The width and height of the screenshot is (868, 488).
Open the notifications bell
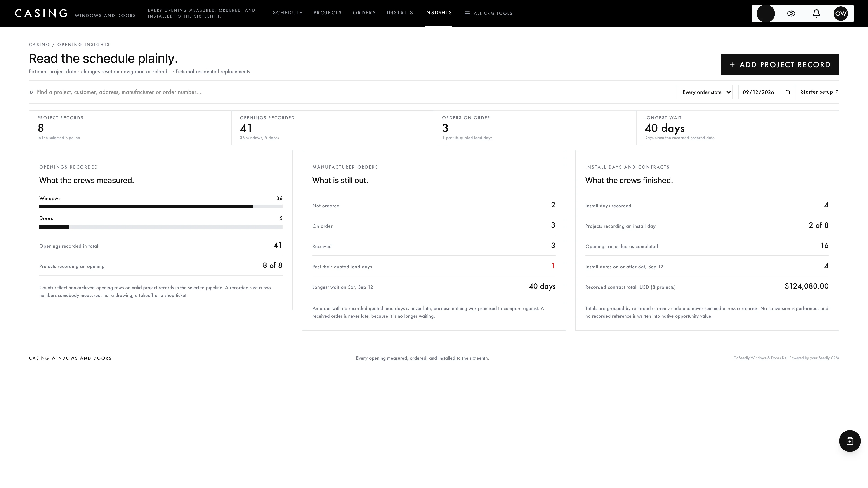(816, 14)
